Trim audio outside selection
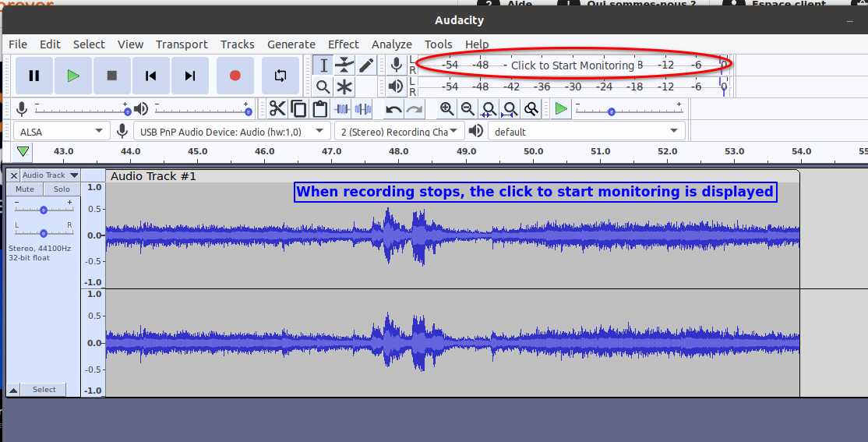Image resolution: width=868 pixels, height=442 pixels. (341, 108)
